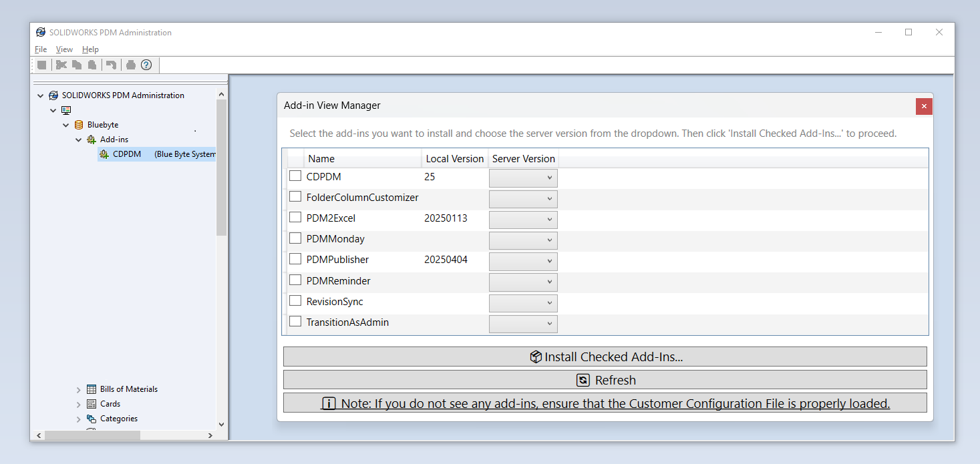Click the Server Version column header
The image size is (980, 464).
coord(524,159)
